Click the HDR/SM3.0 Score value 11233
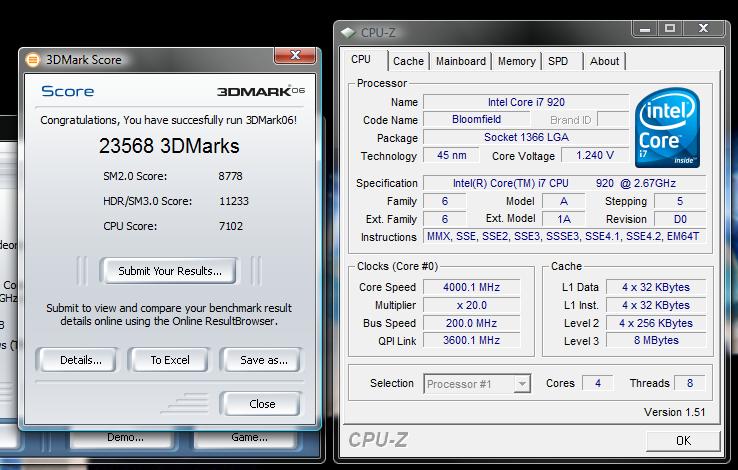Screen dimensions: 738x470 (x=233, y=201)
